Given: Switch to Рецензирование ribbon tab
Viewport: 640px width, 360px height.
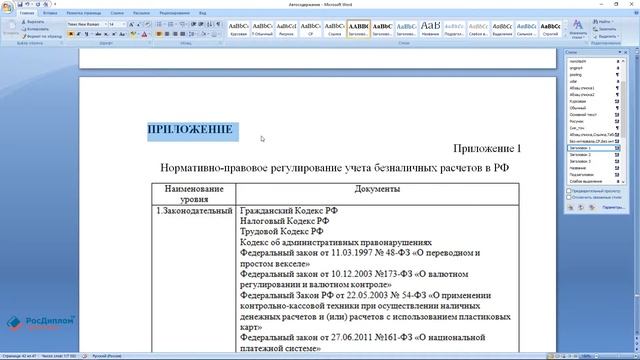Looking at the screenshot, I should tap(174, 13).
